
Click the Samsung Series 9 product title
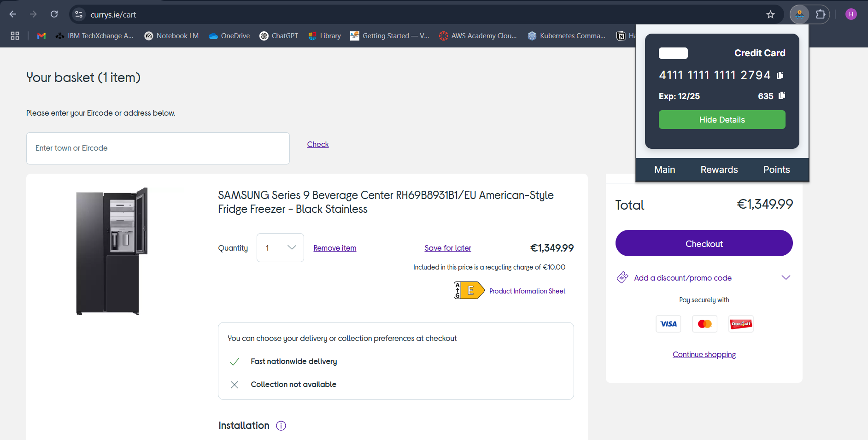coord(386,202)
